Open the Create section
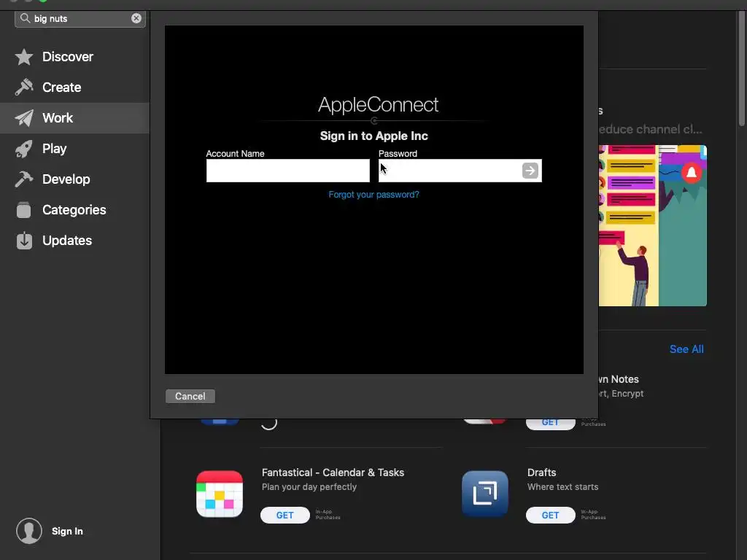Image resolution: width=747 pixels, height=560 pixels. click(x=61, y=87)
